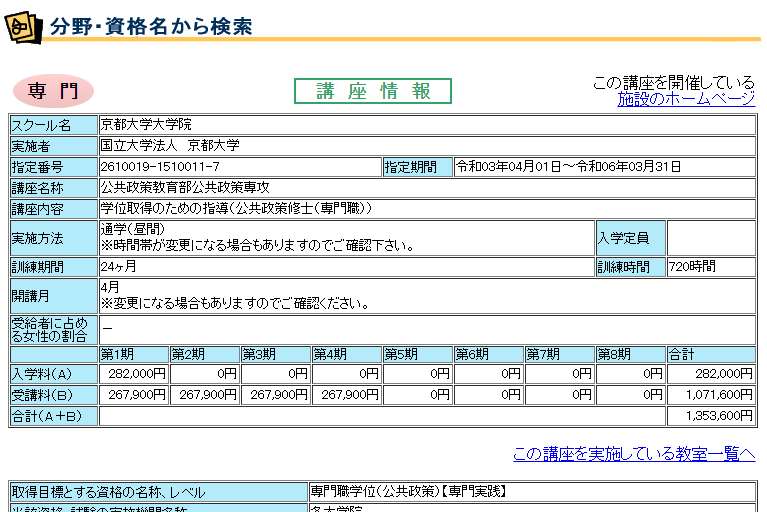Image resolution: width=767 pixels, height=512 pixels.
Task: Click the 訓練時間 label cell
Action: [x=631, y=267]
